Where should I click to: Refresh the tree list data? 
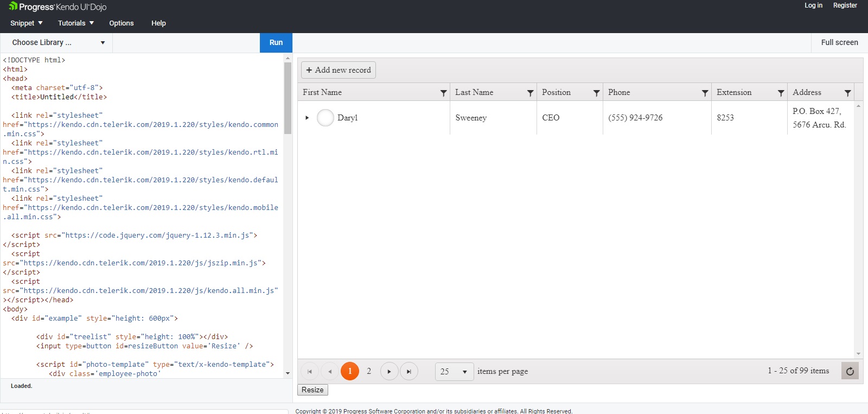tap(850, 371)
